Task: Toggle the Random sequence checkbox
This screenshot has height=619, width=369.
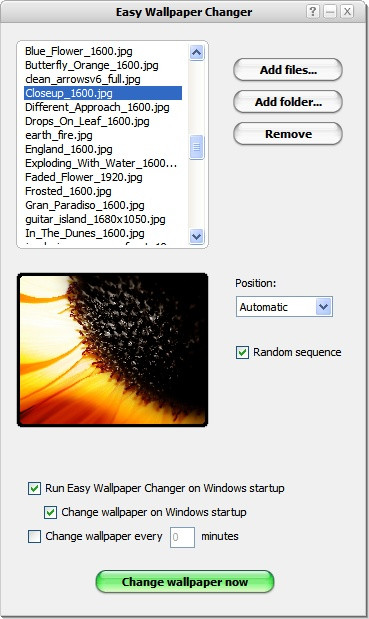Action: tap(242, 352)
